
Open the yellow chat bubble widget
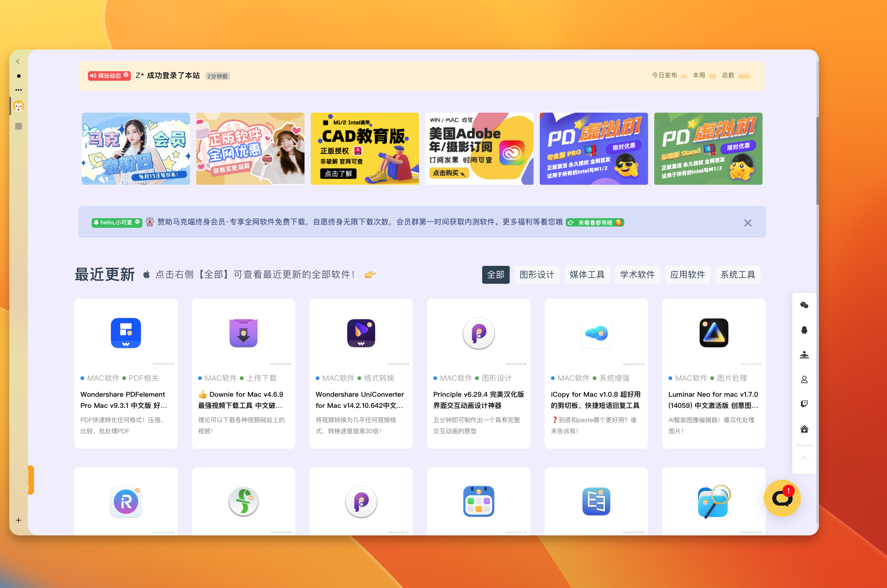(x=782, y=498)
